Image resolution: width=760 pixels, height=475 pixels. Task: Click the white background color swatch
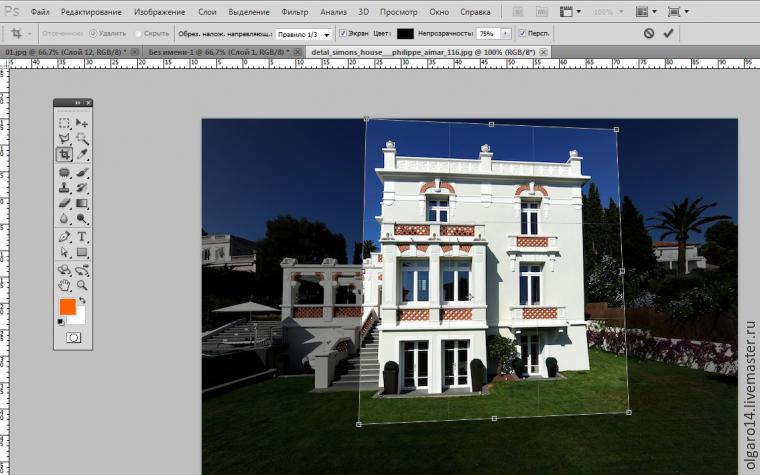click(x=79, y=317)
